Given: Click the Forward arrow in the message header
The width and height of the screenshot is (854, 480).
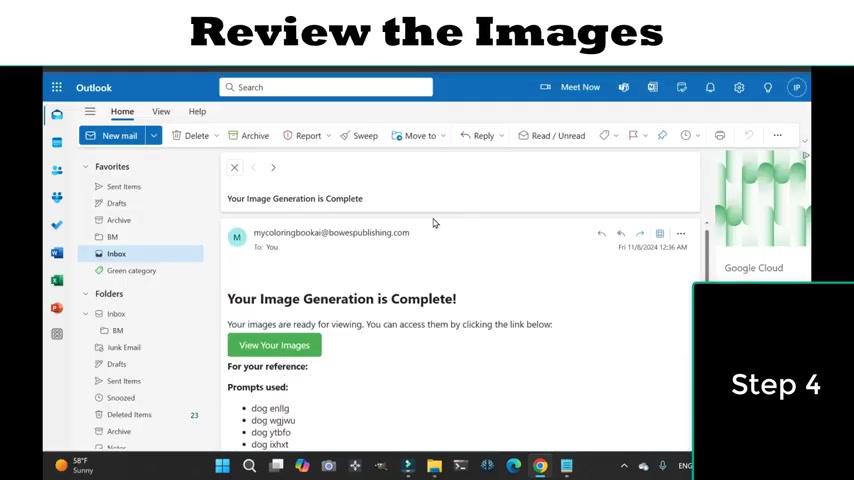Looking at the screenshot, I should pos(640,233).
